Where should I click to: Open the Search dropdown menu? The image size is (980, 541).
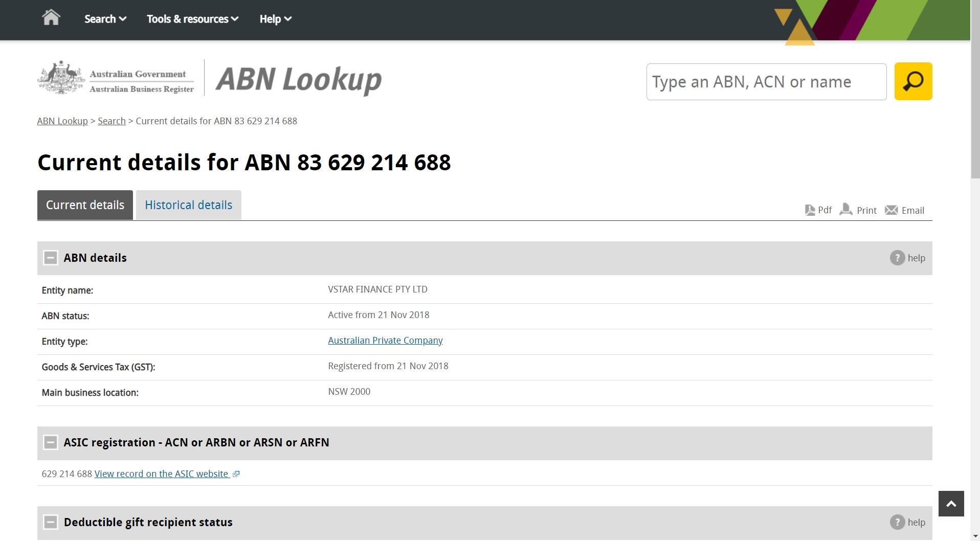(105, 19)
